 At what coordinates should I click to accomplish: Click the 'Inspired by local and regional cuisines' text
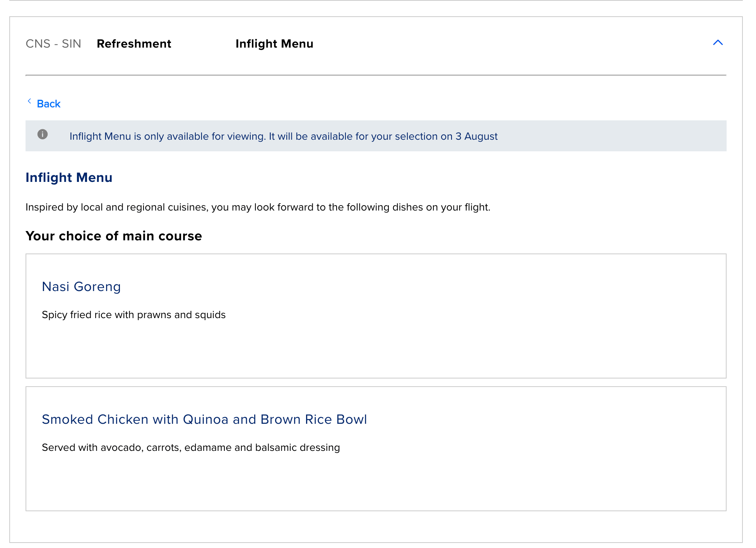258,207
